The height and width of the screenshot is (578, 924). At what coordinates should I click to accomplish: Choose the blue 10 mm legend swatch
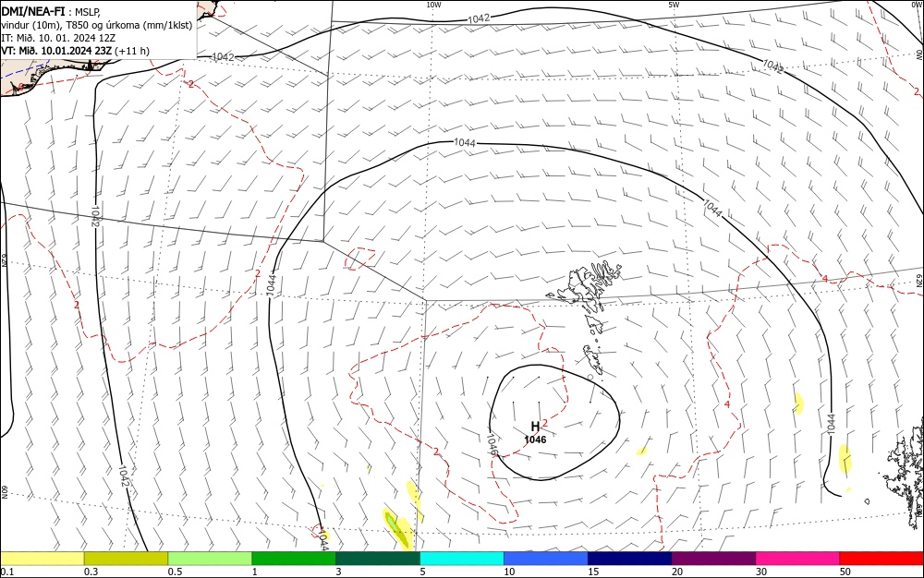coord(546,559)
